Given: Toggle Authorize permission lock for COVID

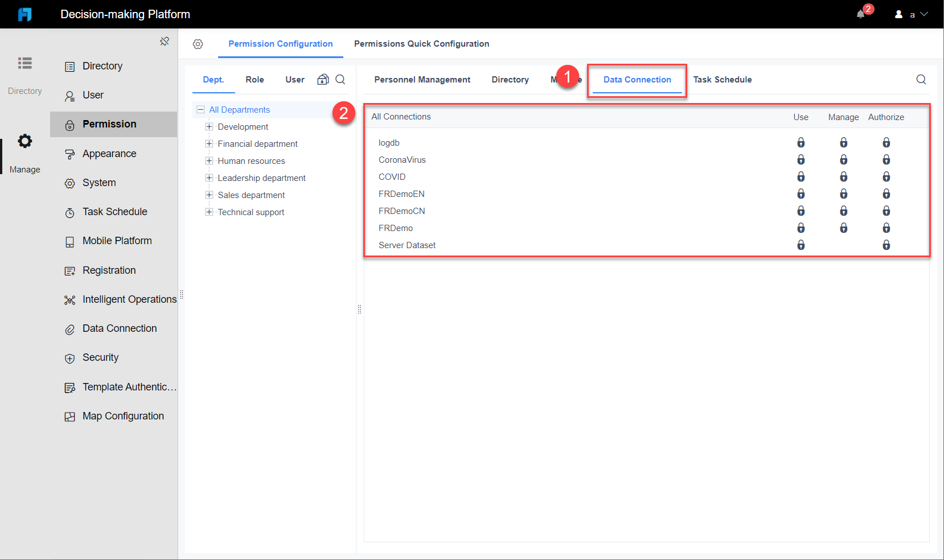Looking at the screenshot, I should 886,176.
